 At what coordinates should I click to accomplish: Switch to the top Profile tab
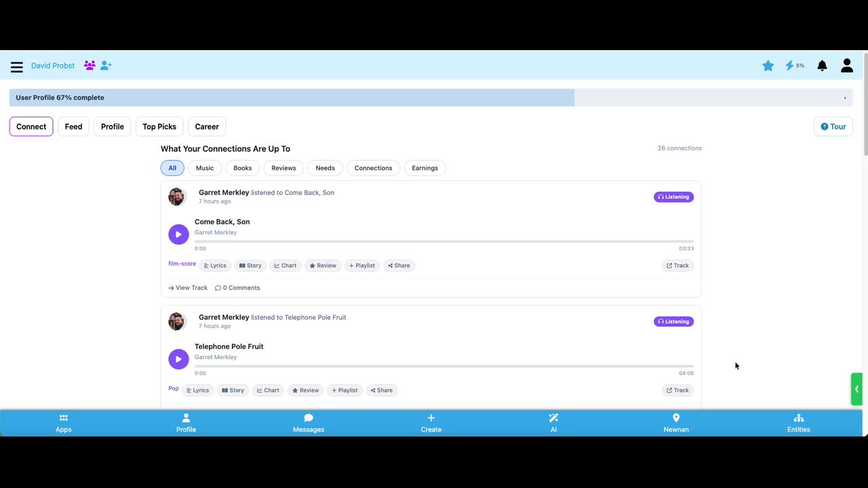coord(113,127)
